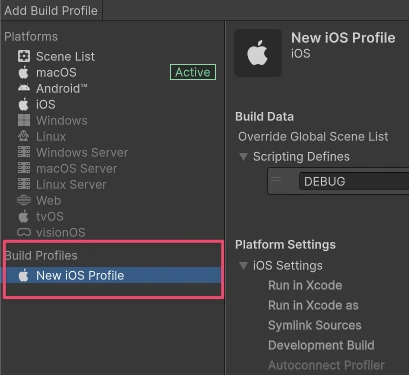409x375 pixels.
Task: Collapse the iOS Settings section
Action: pos(244,266)
